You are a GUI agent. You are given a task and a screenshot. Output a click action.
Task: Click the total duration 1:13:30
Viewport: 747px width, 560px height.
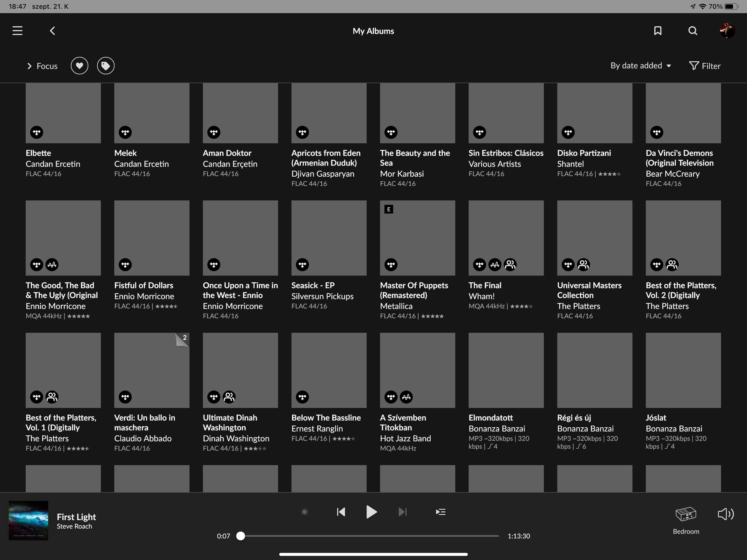[519, 536]
